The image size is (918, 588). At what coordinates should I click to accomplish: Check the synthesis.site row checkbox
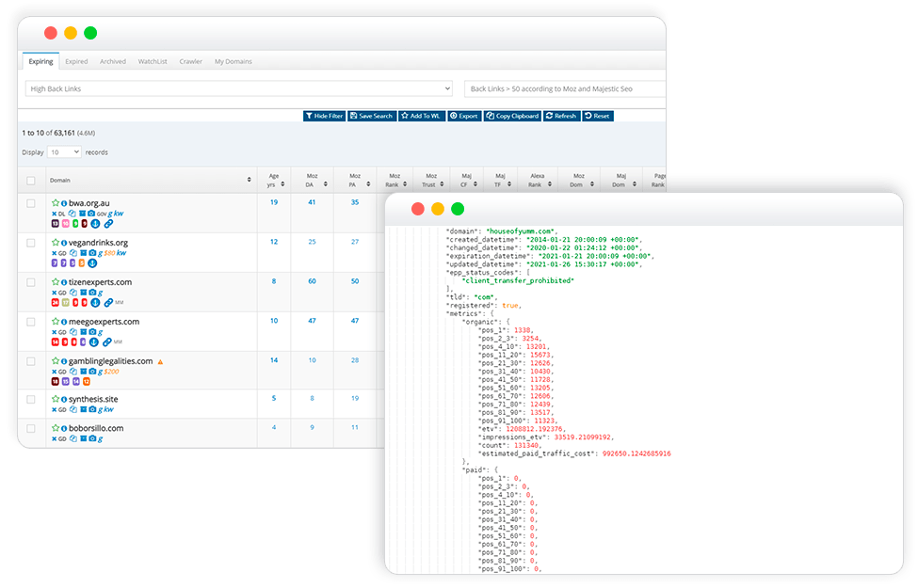[x=31, y=400]
